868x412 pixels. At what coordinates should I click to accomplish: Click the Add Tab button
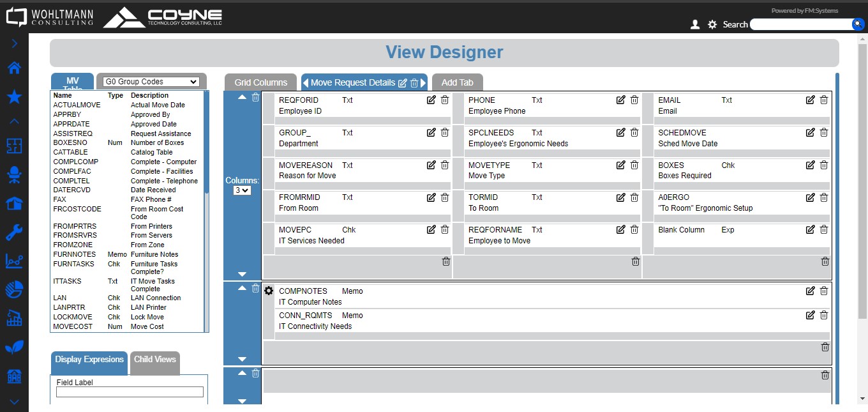pos(457,82)
